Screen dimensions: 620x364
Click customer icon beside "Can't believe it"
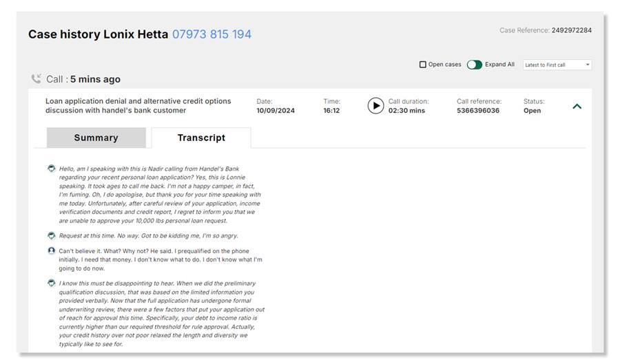point(52,251)
